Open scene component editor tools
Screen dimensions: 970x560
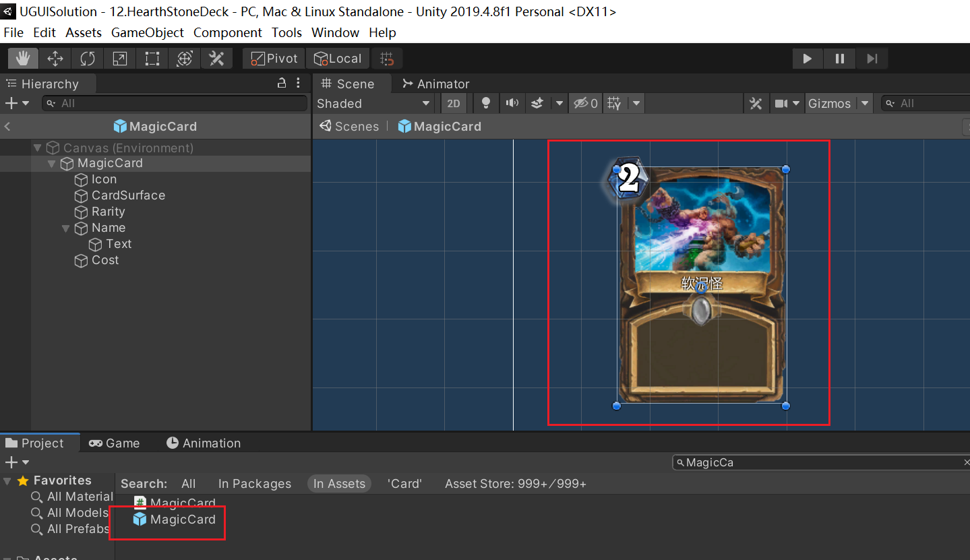pos(756,103)
